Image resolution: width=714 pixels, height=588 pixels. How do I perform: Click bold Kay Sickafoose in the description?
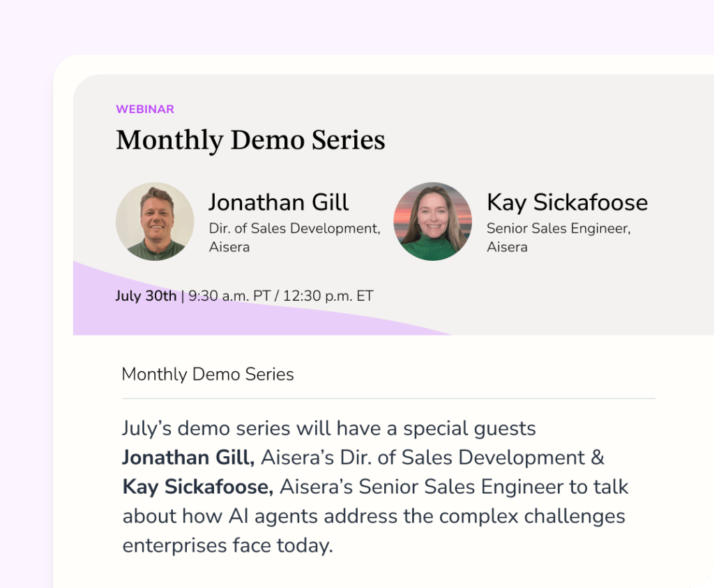point(198,487)
